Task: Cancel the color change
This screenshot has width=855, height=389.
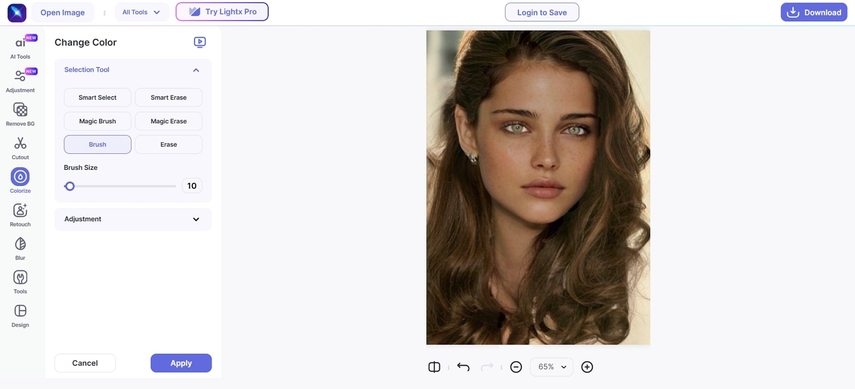Action: (x=85, y=363)
